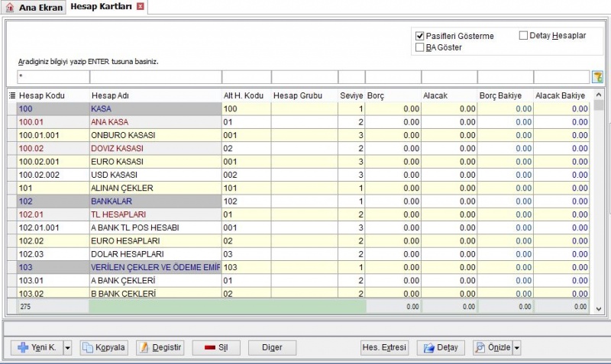Enable the BA Göster checkbox
Screen dimensions: 611x364
[x=419, y=47]
